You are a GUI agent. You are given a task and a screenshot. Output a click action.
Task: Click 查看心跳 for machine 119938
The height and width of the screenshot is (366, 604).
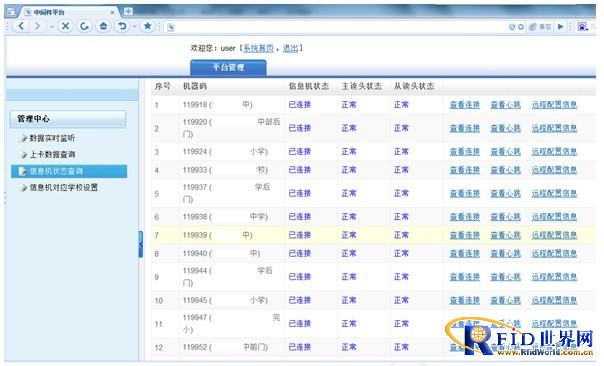tap(505, 217)
